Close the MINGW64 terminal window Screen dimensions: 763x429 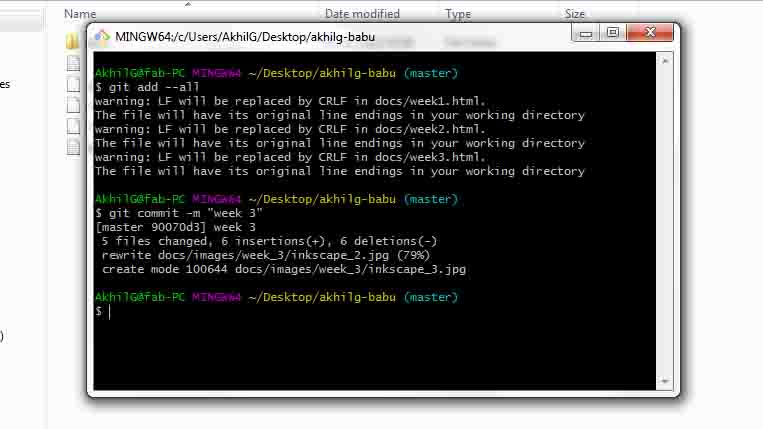tap(650, 33)
